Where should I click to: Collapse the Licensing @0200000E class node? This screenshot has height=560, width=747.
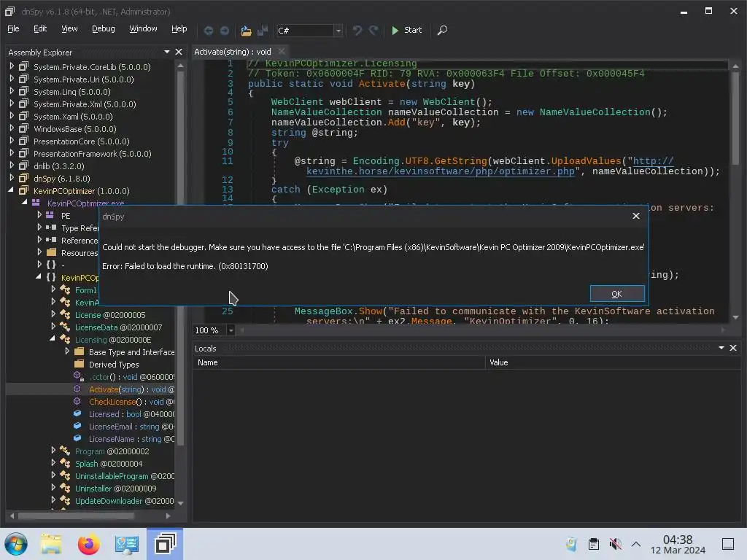pyautogui.click(x=53, y=338)
